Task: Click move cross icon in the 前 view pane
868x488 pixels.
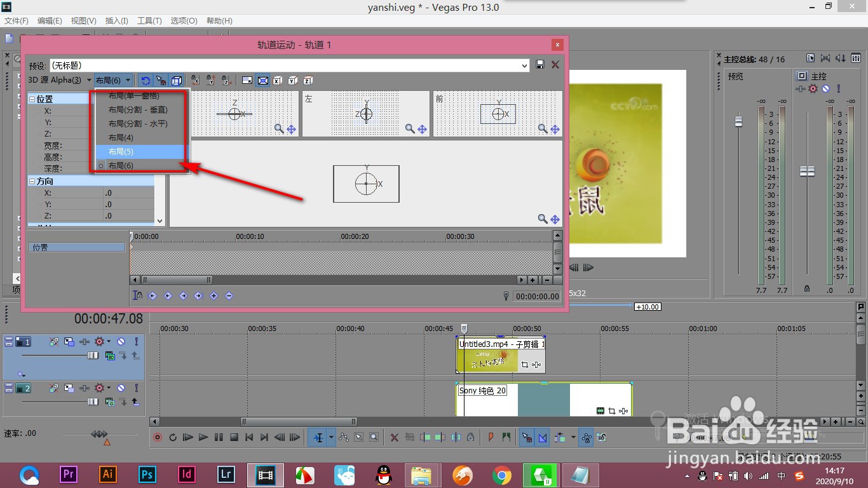Action: pos(555,129)
